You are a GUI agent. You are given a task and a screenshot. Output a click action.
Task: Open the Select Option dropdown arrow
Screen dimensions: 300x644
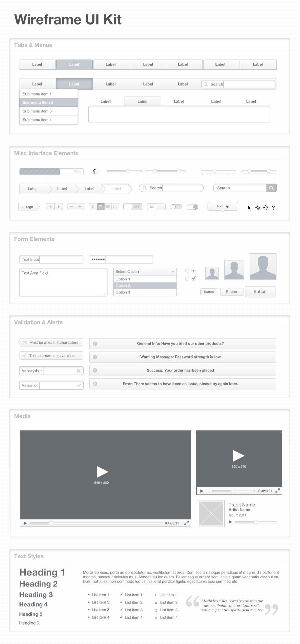173,272
